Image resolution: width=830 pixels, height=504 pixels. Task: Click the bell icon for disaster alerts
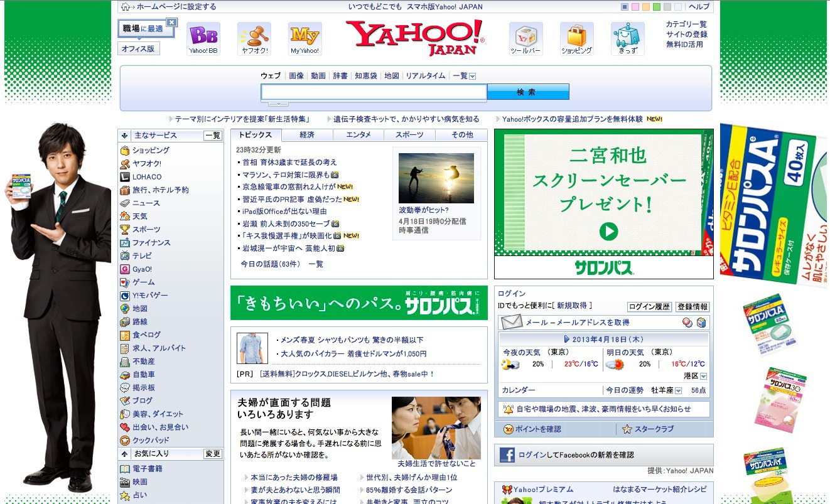508,409
